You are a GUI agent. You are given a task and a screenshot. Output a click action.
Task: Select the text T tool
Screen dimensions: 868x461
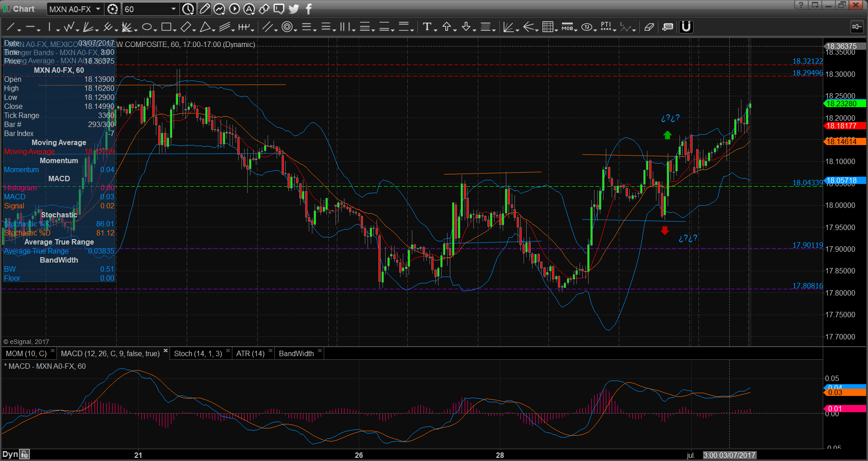tap(427, 27)
